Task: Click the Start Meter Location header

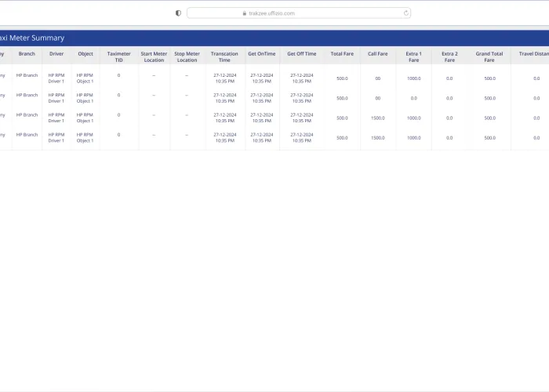Action: [154, 56]
